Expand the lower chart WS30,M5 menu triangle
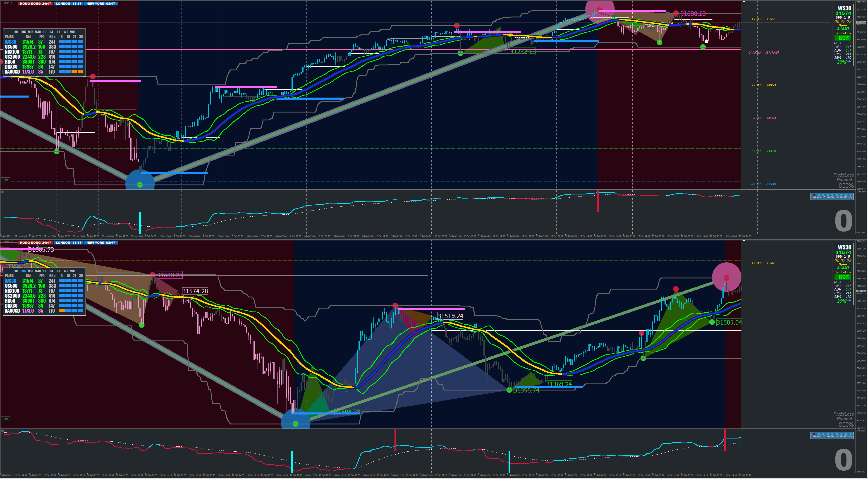The image size is (868, 479). pyautogui.click(x=2, y=242)
